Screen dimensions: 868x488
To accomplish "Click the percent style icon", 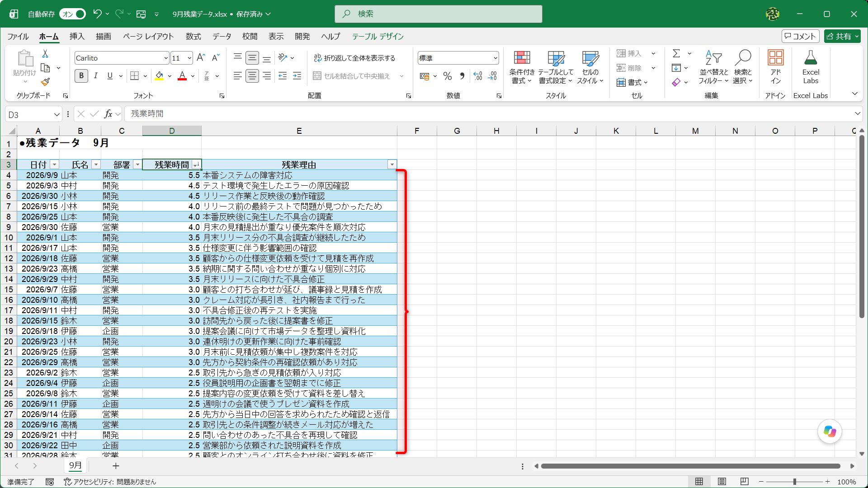I will pos(448,76).
